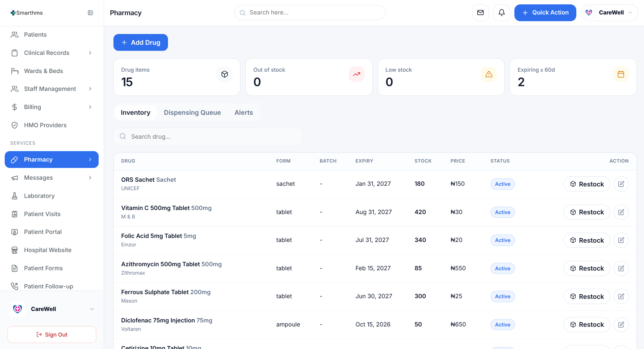
Task: Go to Wards & Beds
Action: coord(52,71)
